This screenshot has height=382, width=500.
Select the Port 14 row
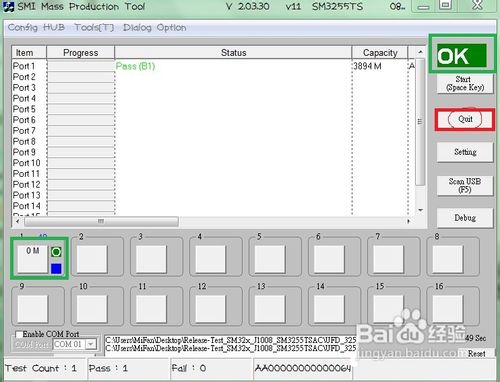(x=213, y=206)
